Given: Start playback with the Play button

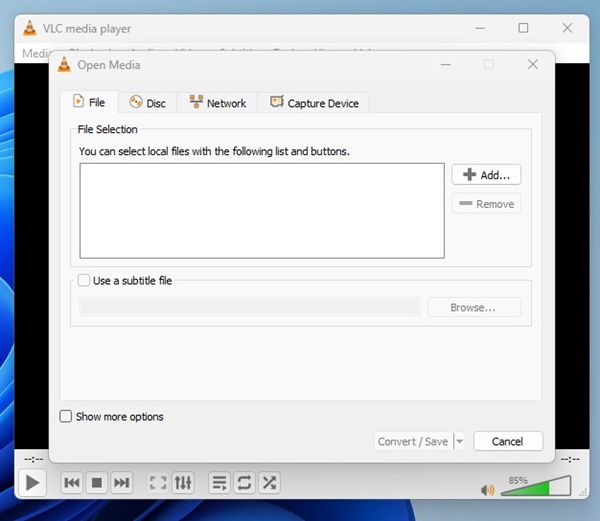Looking at the screenshot, I should [32, 482].
